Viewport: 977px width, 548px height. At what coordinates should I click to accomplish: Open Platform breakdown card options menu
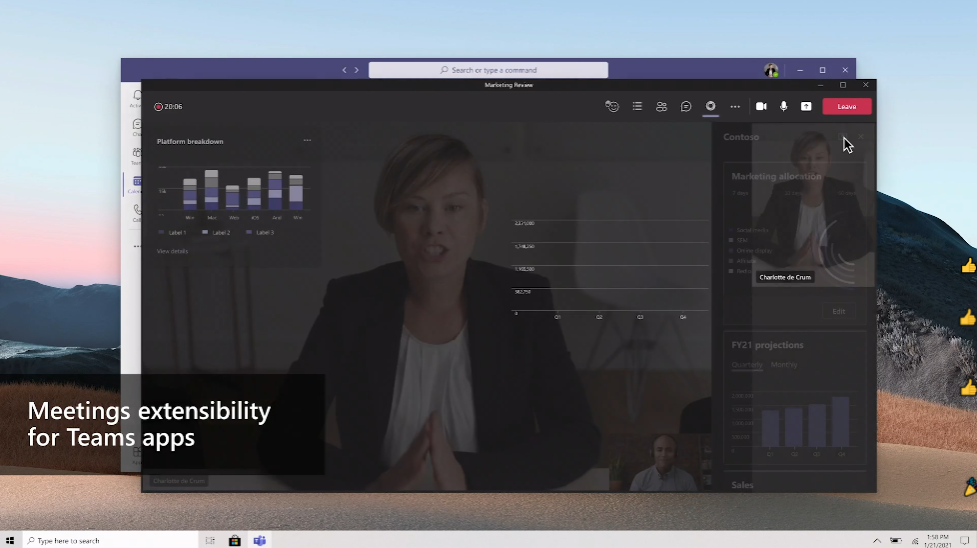tap(307, 141)
